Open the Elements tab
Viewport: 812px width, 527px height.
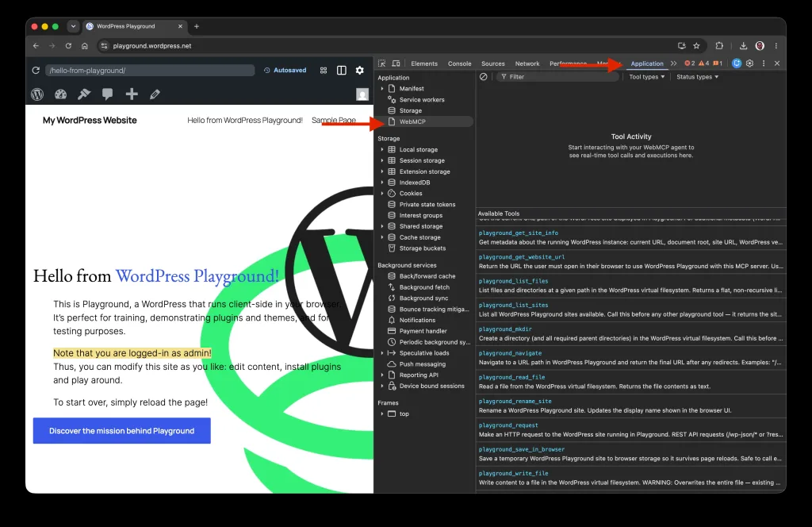point(424,63)
